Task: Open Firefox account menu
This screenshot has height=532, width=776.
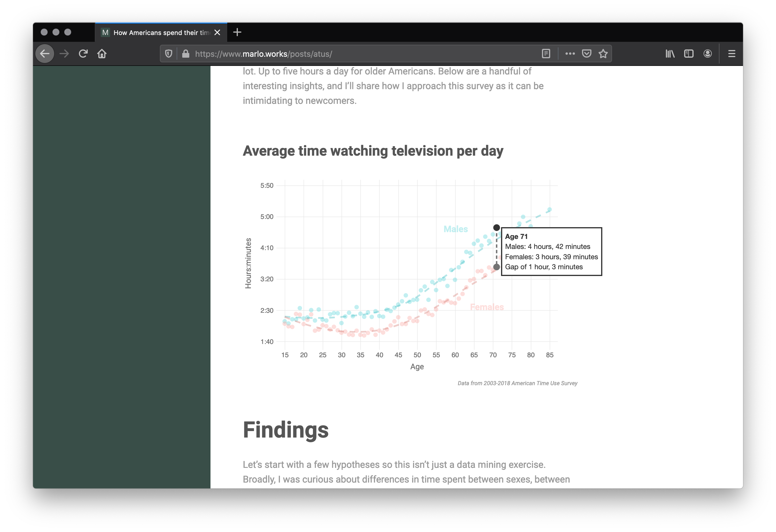Action: 707,54
